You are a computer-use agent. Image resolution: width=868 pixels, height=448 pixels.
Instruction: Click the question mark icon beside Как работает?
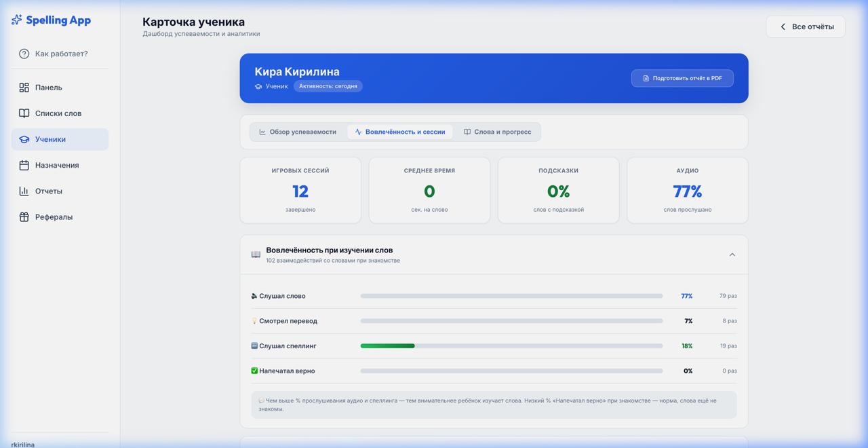click(24, 54)
